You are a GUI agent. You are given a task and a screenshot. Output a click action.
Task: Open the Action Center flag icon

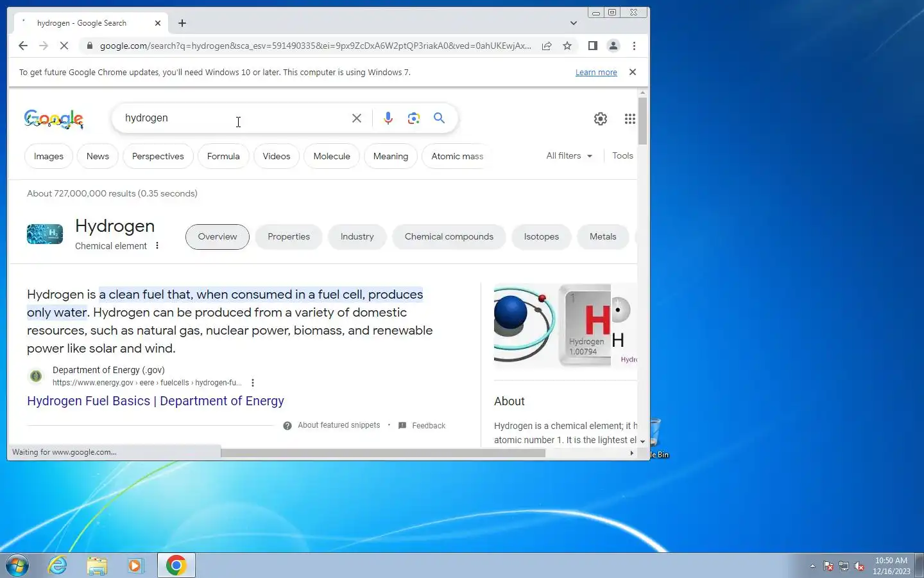coord(828,566)
